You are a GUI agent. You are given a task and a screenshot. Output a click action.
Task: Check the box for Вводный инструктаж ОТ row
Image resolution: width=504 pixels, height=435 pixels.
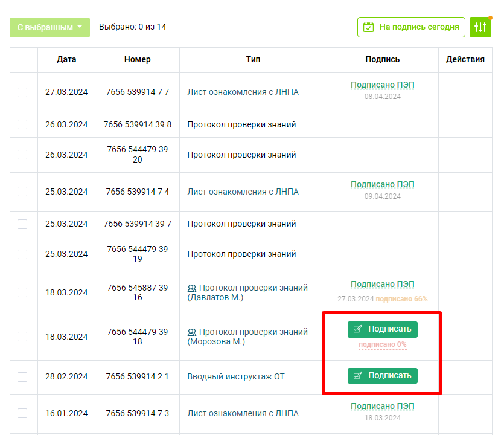[22, 377]
